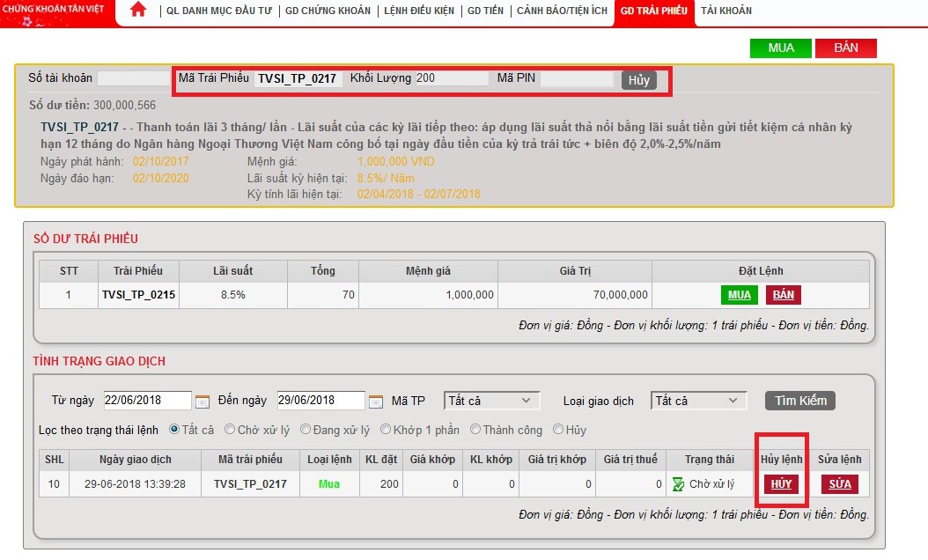Open the Từ ngày calendar picker
The height and width of the screenshot is (560, 928).
tap(203, 402)
